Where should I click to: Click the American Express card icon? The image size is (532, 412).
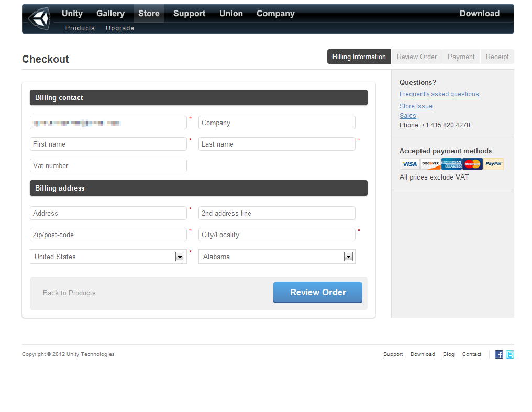[451, 164]
